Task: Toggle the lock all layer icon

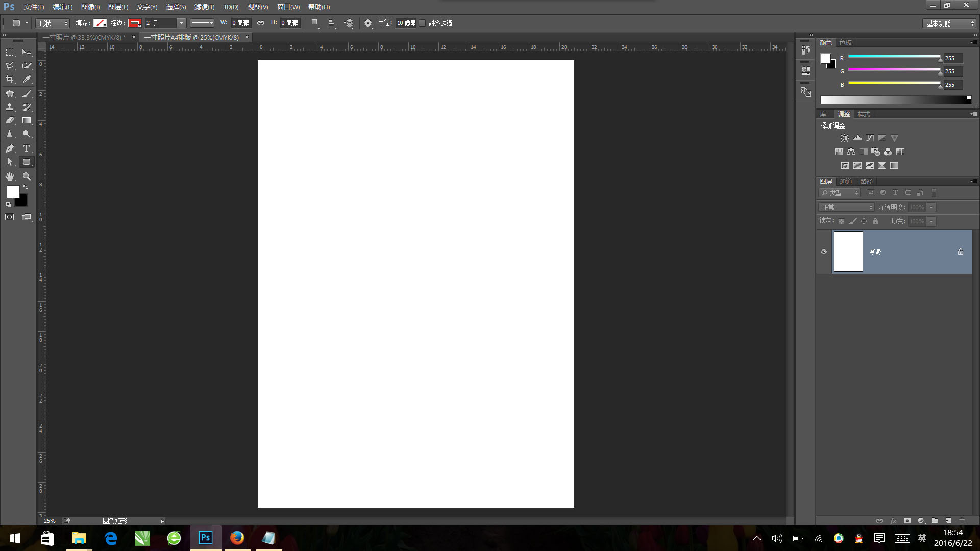Action: pos(875,221)
